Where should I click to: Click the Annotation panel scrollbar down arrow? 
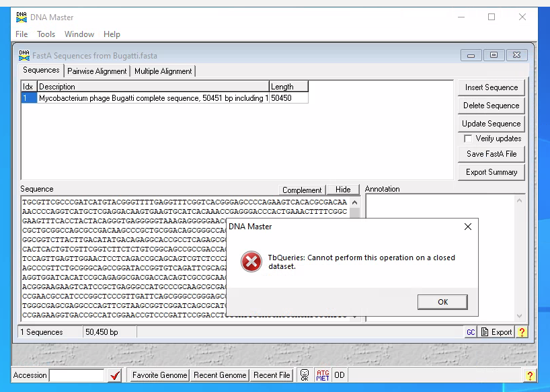pos(519,316)
